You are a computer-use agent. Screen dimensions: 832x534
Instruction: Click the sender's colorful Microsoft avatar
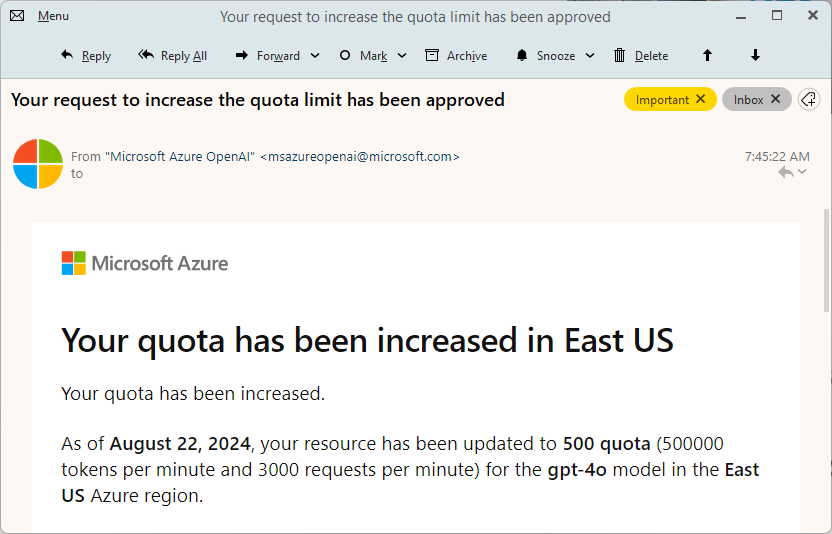pos(38,164)
